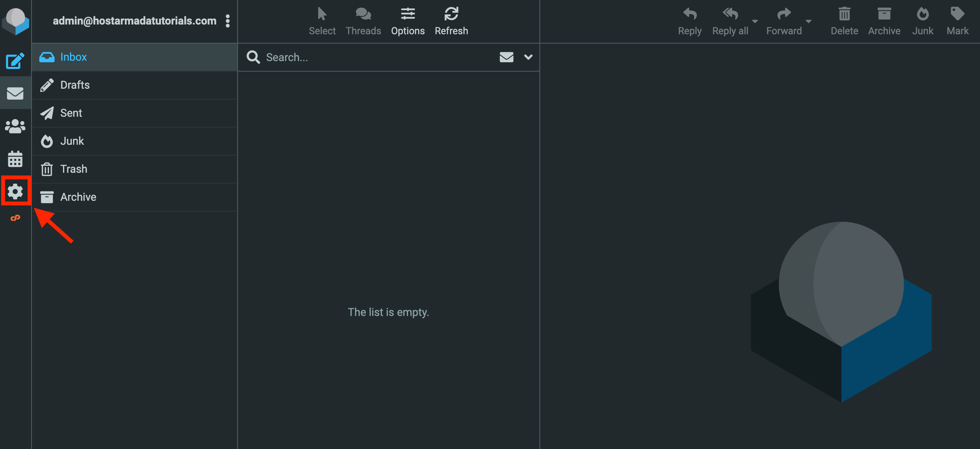Expand the Forward dropdown arrow
This screenshot has width=980, height=449.
coord(808,21)
